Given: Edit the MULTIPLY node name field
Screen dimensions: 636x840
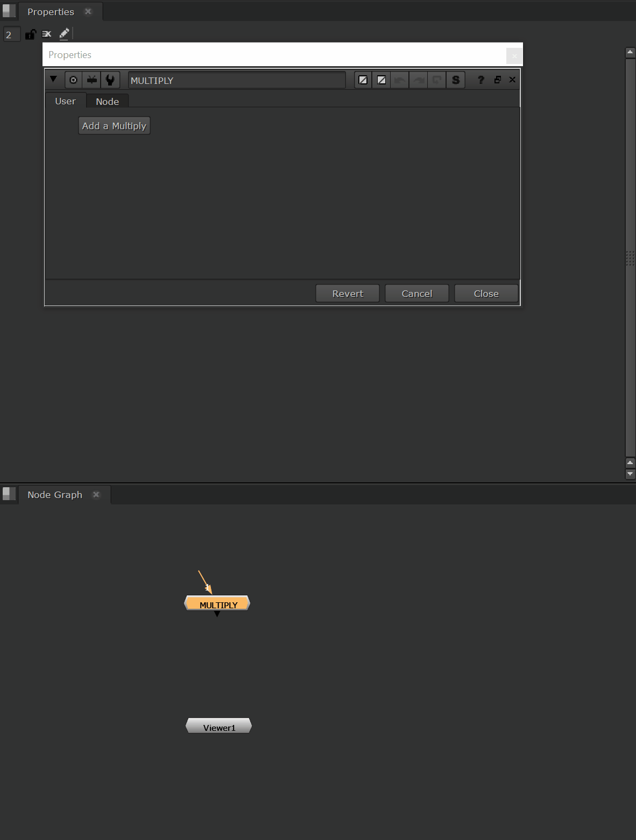Looking at the screenshot, I should coord(237,80).
